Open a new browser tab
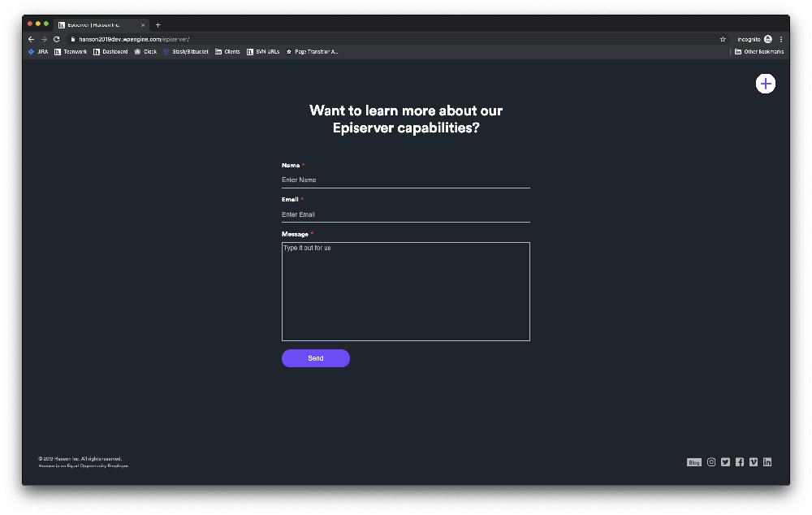The height and width of the screenshot is (515, 812). [x=158, y=25]
